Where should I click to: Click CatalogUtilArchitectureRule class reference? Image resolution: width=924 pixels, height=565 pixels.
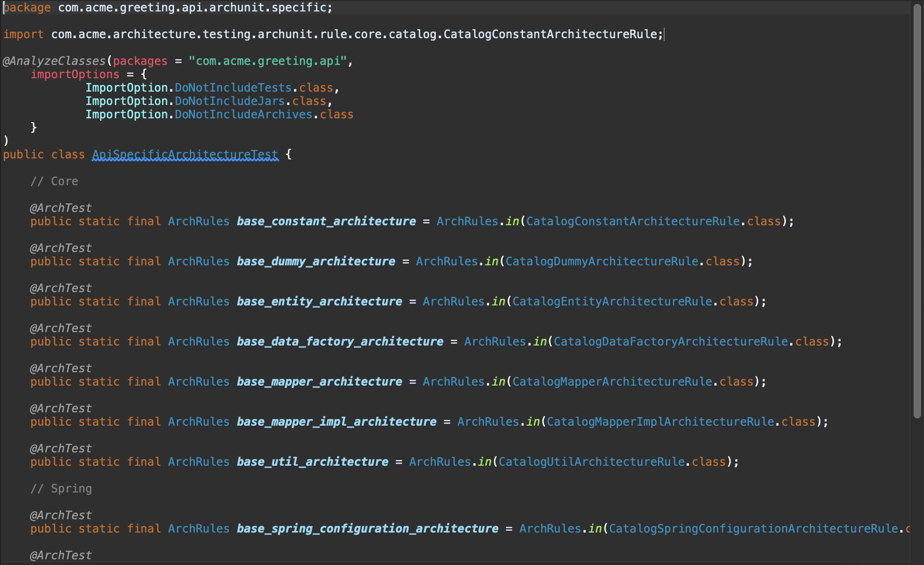point(592,462)
